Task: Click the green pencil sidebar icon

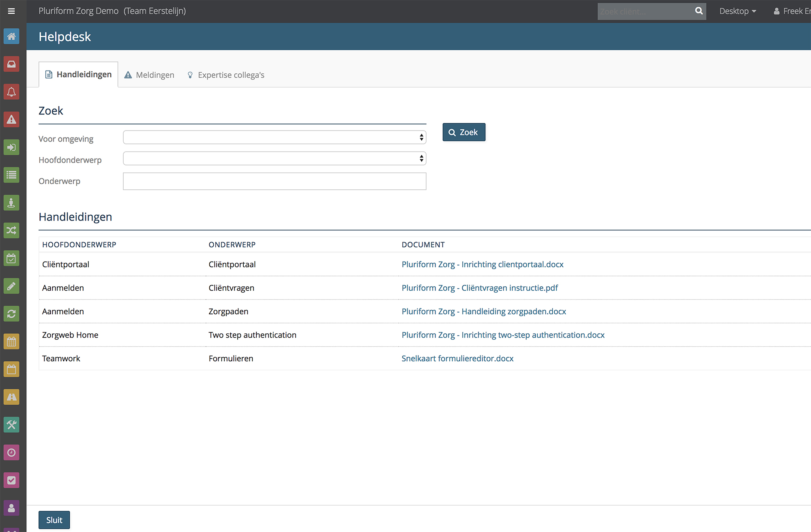Action: [11, 286]
